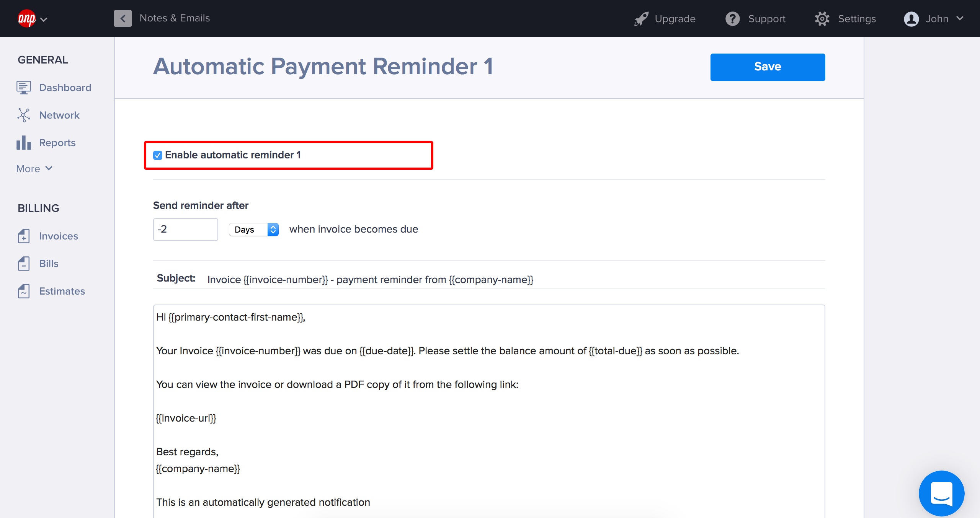Open the chat support bubble
Image resolution: width=980 pixels, height=518 pixels.
pyautogui.click(x=941, y=494)
